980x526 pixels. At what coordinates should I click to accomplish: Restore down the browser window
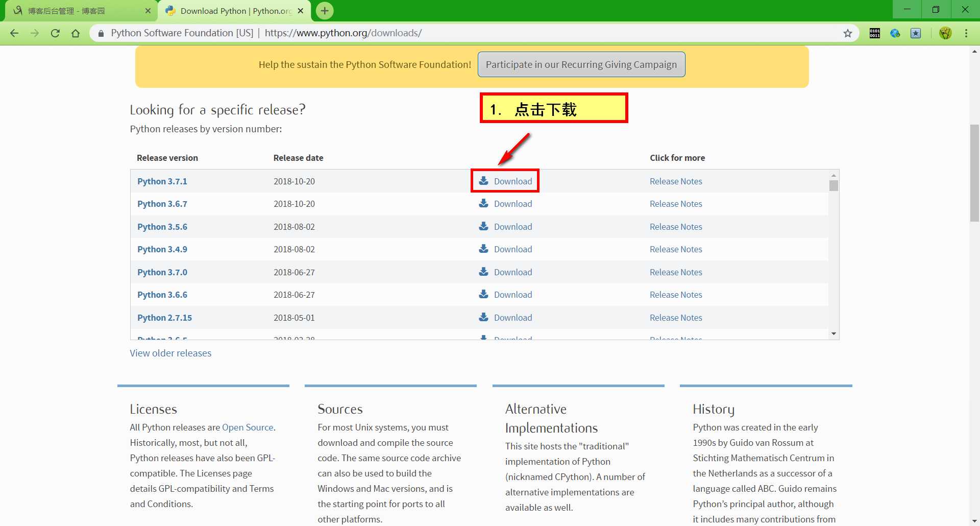pyautogui.click(x=936, y=9)
